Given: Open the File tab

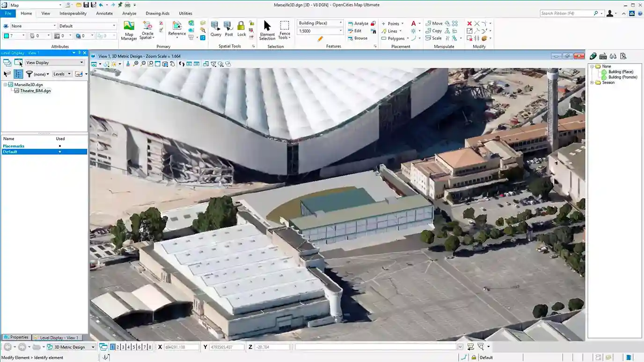Looking at the screenshot, I should (8, 13).
